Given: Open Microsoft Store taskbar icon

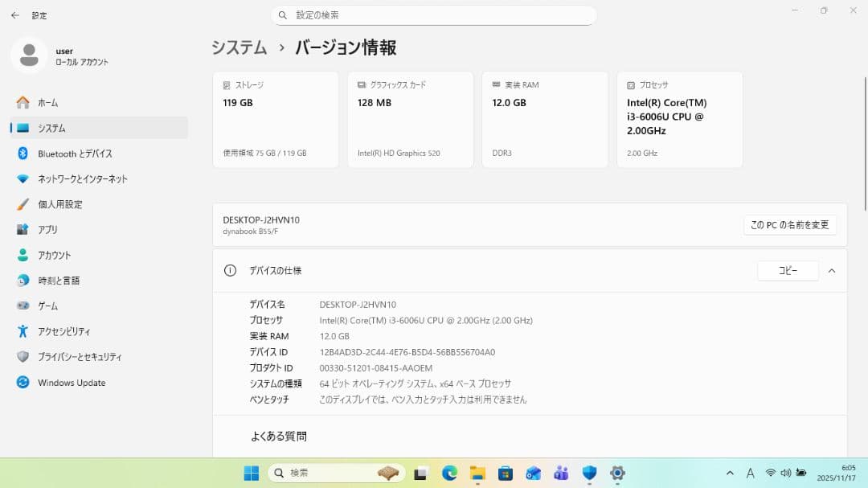Looking at the screenshot, I should [506, 473].
